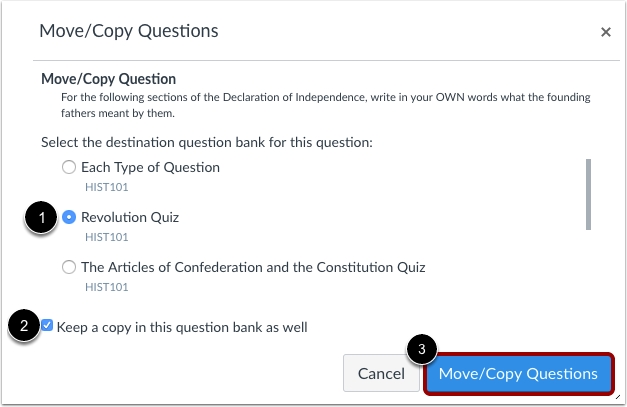Viewport: 627px width, 407px height.
Task: Toggle the keep a copy checkbox
Action: (x=48, y=325)
